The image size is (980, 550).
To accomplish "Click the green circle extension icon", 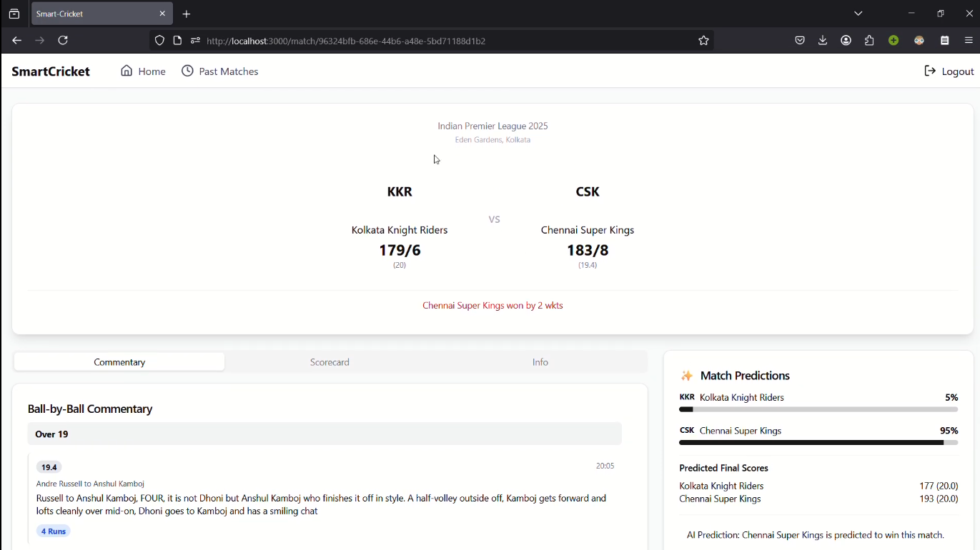I will 894,41.
